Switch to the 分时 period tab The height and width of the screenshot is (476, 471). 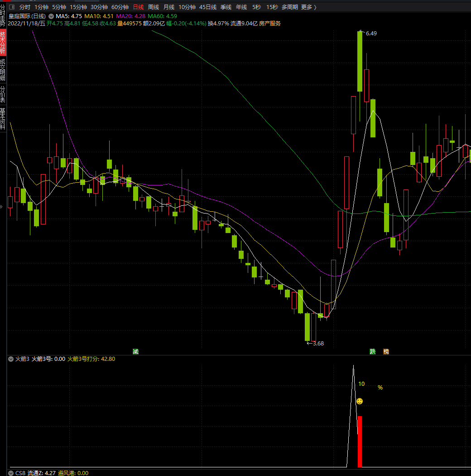point(24,7)
